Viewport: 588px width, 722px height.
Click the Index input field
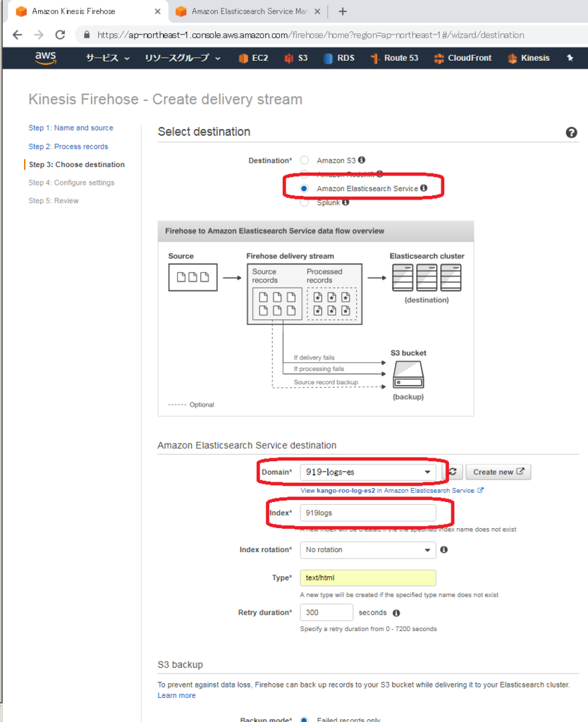(x=368, y=513)
